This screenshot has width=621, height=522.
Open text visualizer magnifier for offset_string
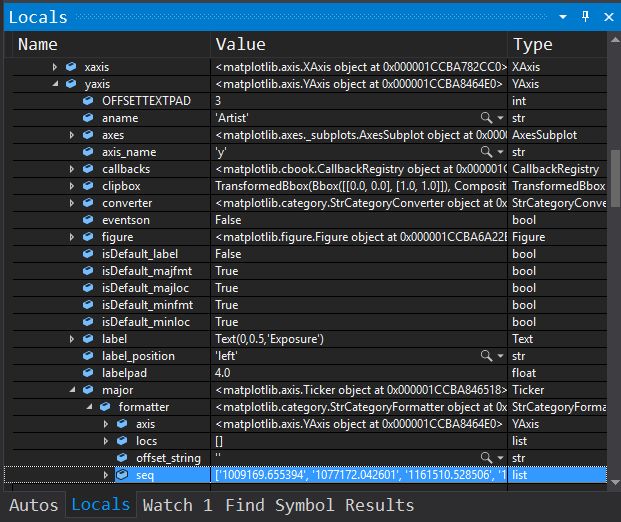486,457
